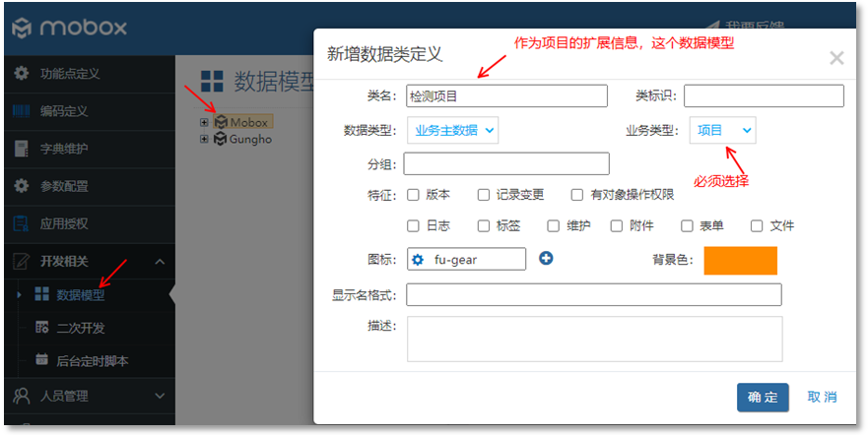Image resolution: width=868 pixels, height=435 pixels.
Task: Enable the 版本 checkbox
Action: [414, 195]
